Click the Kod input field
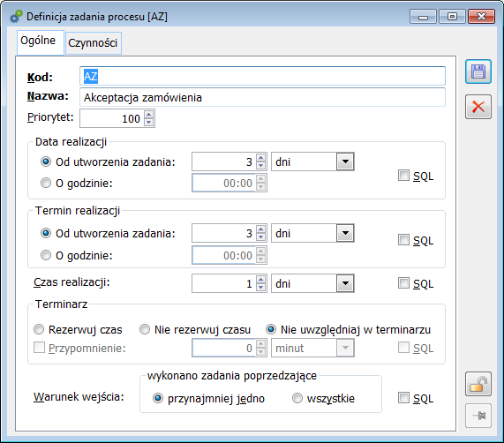This screenshot has width=504, height=443. tap(262, 76)
